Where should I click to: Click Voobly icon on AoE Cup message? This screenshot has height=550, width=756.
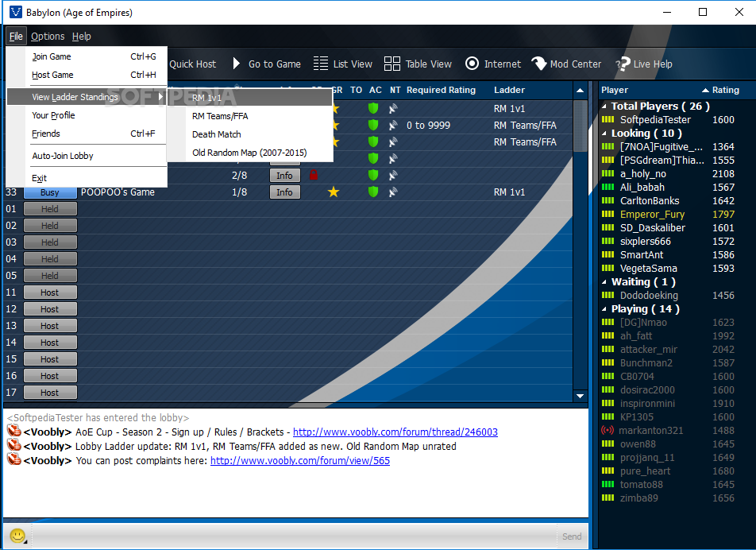14,430
